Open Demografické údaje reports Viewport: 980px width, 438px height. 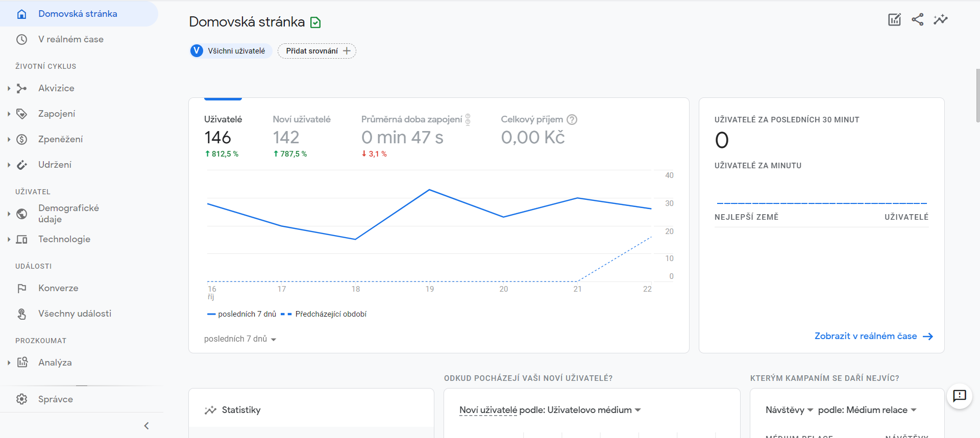click(x=68, y=214)
